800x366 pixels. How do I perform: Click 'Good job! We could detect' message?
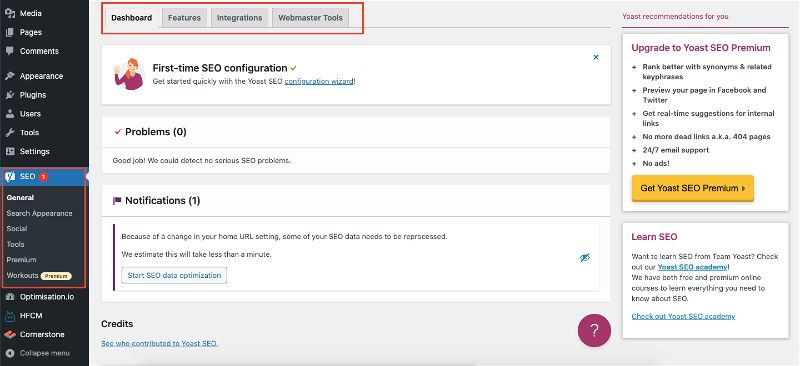[x=202, y=160]
